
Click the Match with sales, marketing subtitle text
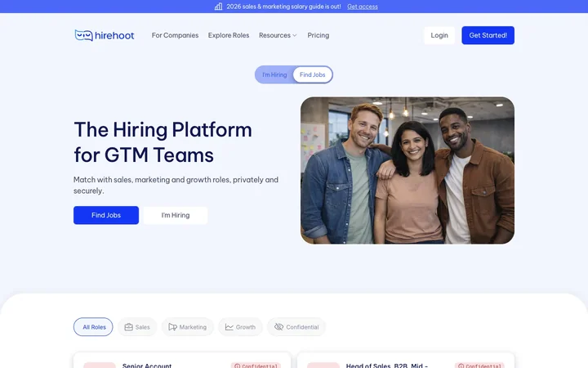pyautogui.click(x=176, y=185)
